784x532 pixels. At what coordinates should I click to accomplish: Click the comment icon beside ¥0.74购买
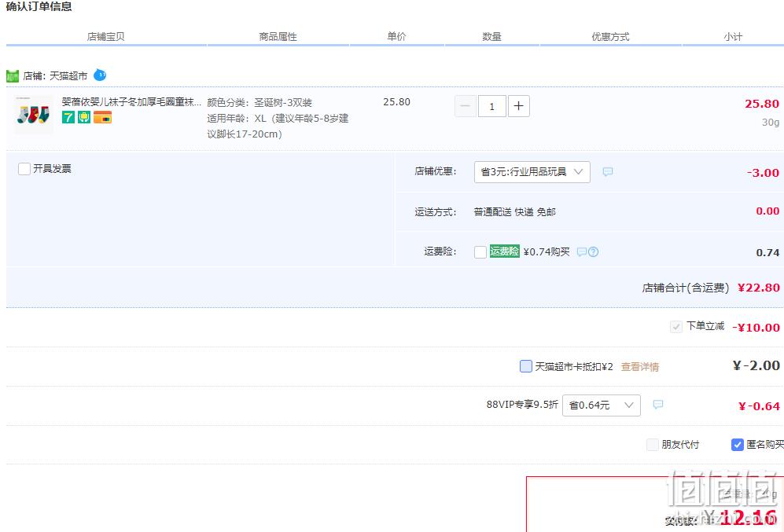point(581,251)
